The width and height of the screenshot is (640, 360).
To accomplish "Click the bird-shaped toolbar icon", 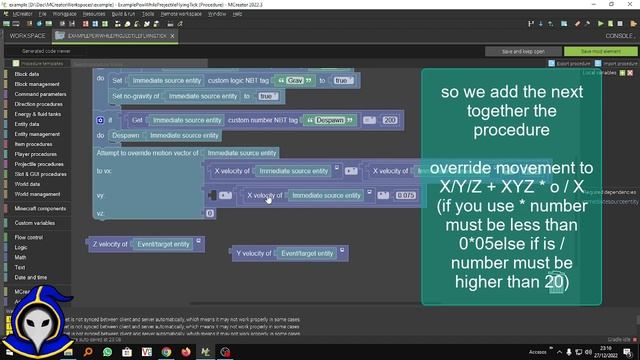I will coord(147,24).
